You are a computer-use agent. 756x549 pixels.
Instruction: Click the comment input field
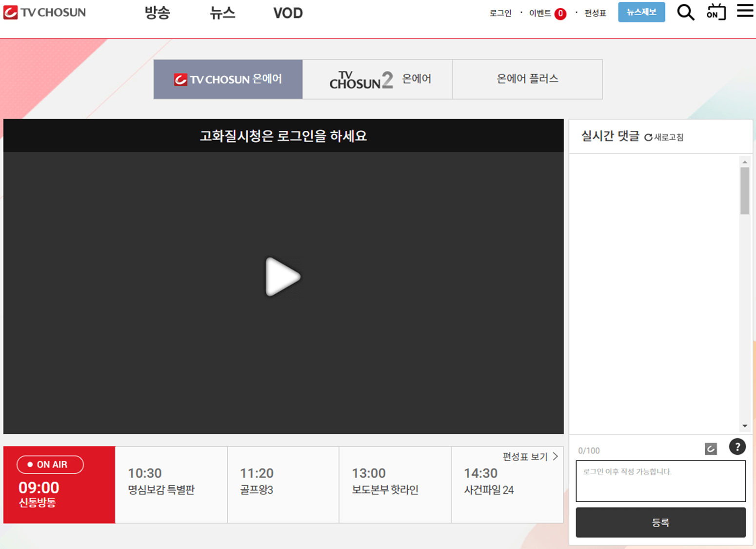tap(661, 481)
